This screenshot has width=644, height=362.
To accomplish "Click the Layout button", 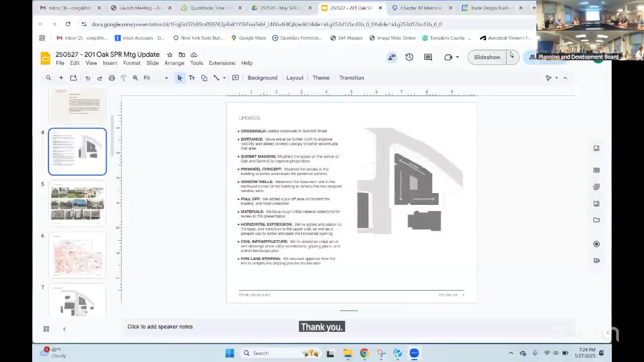I will click(295, 78).
